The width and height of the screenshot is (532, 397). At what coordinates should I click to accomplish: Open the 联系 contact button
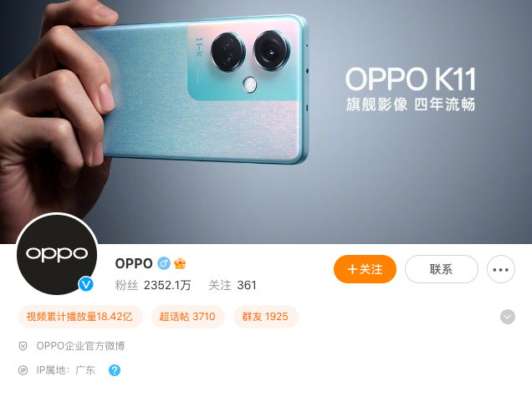[x=442, y=269]
